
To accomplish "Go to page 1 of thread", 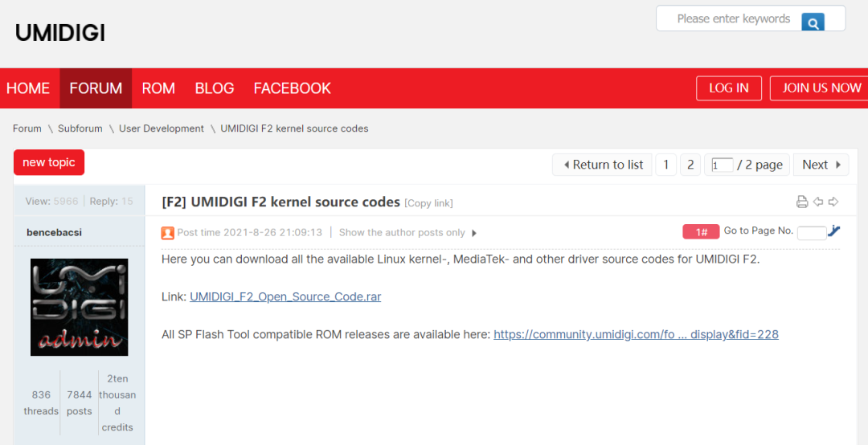I will [x=666, y=165].
